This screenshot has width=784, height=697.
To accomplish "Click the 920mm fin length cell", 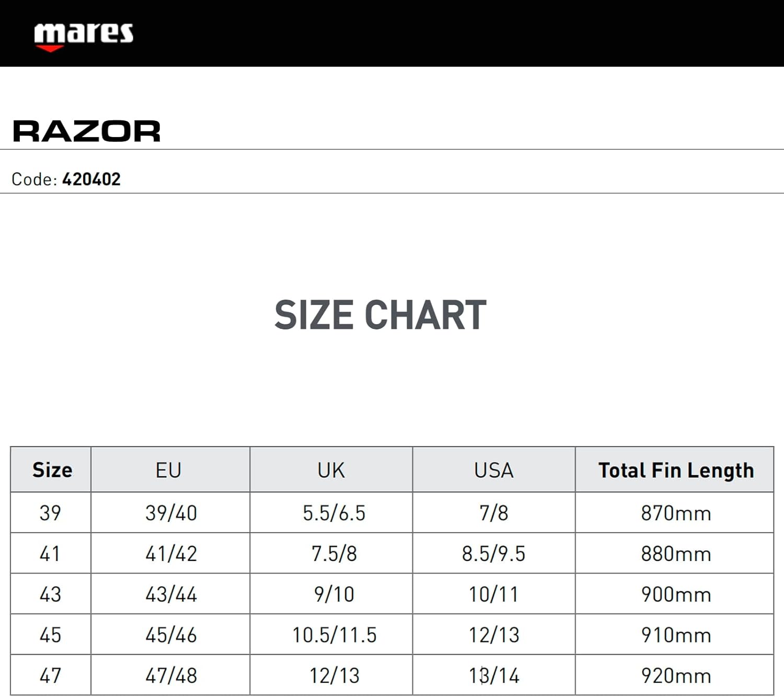I will 676,676.
